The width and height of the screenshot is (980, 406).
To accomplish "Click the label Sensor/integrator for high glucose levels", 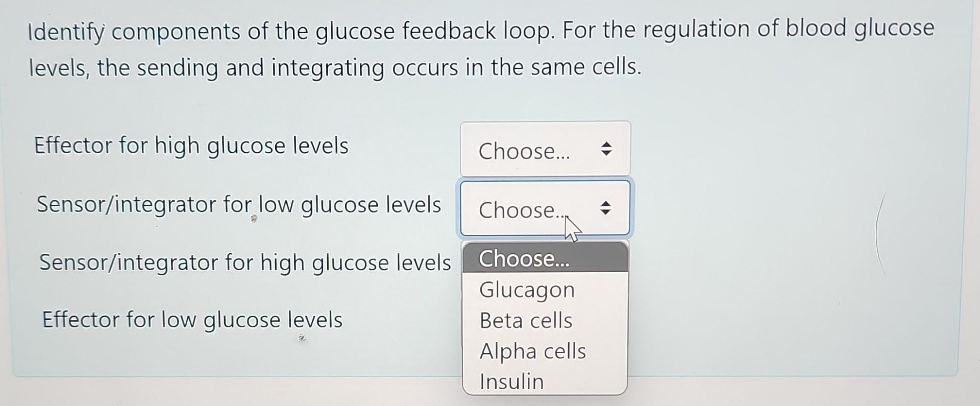I will pyautogui.click(x=247, y=262).
